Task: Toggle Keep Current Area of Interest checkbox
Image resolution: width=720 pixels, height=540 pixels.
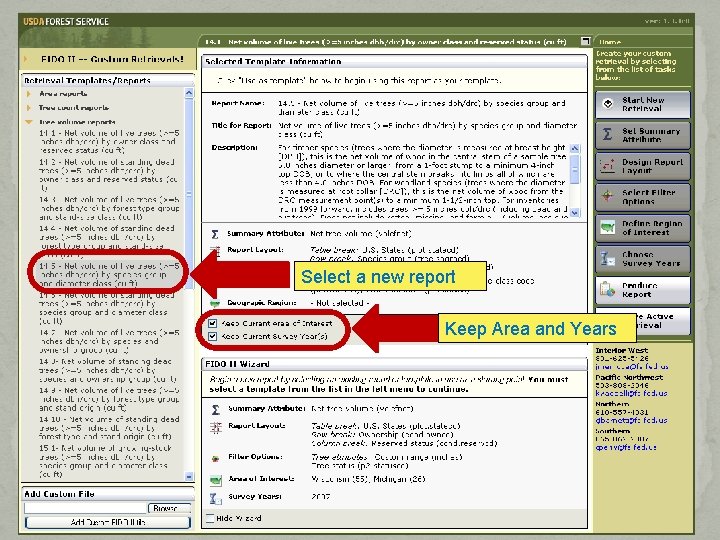Action: (x=212, y=323)
